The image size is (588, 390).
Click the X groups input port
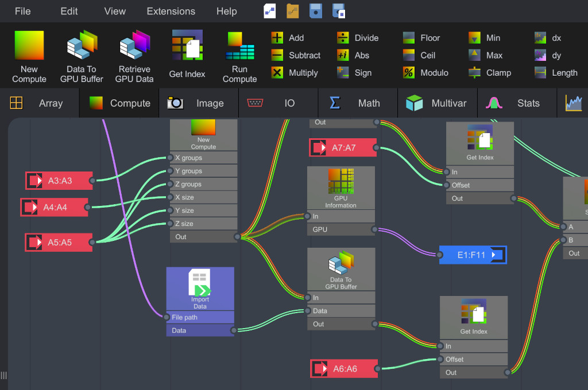[170, 158]
